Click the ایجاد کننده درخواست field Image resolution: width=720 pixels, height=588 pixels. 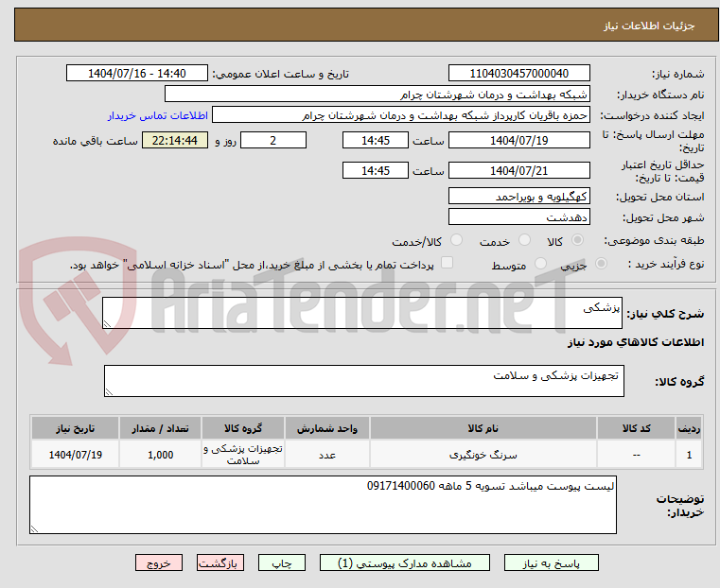pyautogui.click(x=401, y=115)
